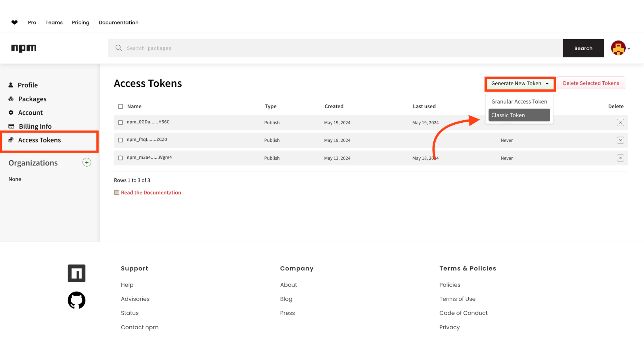The width and height of the screenshot is (644, 362).
Task: Check the box for token npm_m3a4......Wgm4
Action: 120,158
